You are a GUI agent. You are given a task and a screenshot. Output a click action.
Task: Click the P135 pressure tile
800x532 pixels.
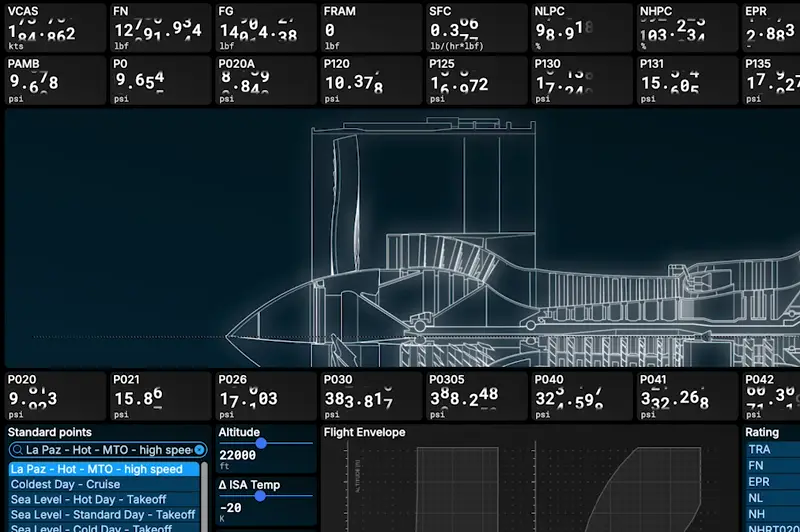tap(771, 81)
